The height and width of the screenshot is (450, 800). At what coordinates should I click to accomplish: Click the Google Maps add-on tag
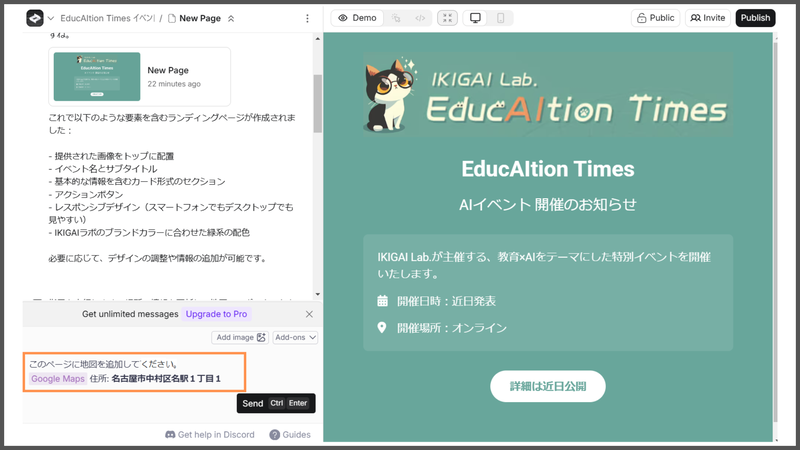click(x=58, y=379)
